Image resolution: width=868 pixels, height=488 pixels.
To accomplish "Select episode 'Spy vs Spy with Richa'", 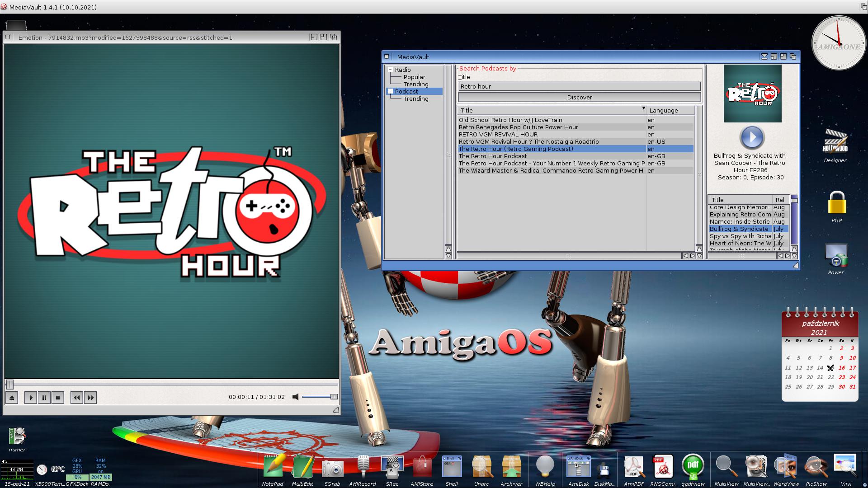I will coord(749,236).
